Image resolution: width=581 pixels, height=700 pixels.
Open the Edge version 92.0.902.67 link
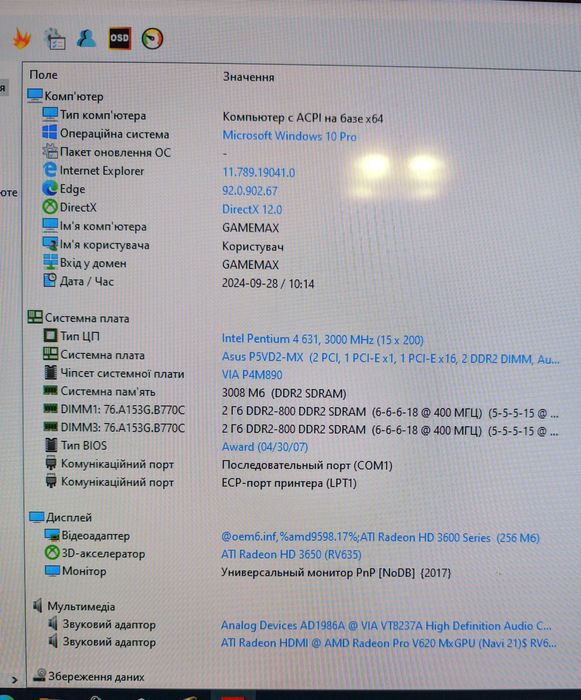click(x=250, y=191)
